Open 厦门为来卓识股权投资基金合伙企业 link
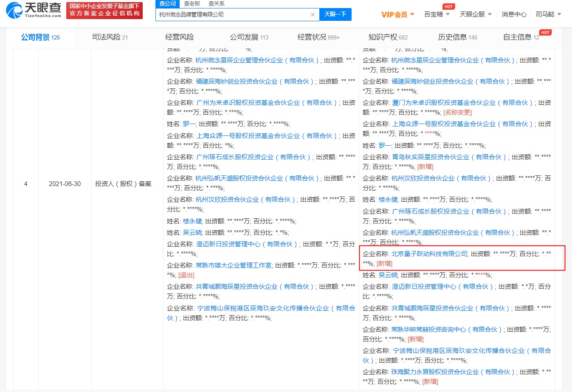The image size is (572, 392). click(x=462, y=103)
